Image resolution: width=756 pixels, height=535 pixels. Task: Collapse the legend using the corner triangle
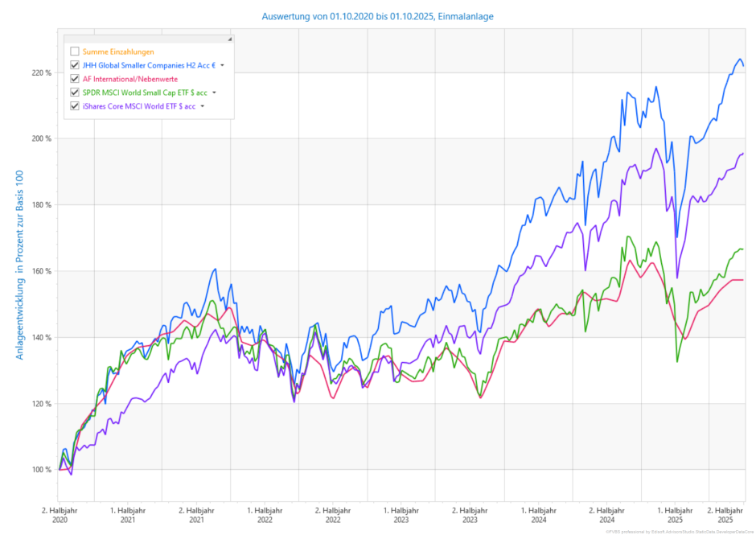(x=229, y=39)
